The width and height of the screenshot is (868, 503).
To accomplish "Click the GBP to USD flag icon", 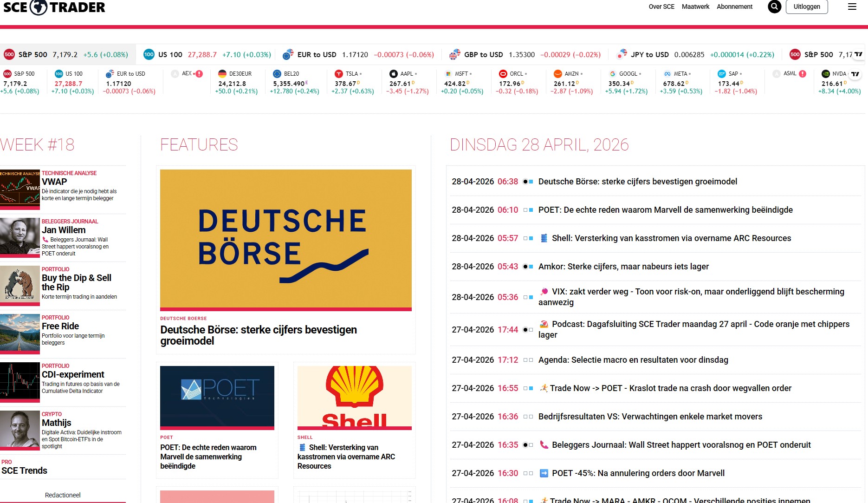I will point(455,54).
